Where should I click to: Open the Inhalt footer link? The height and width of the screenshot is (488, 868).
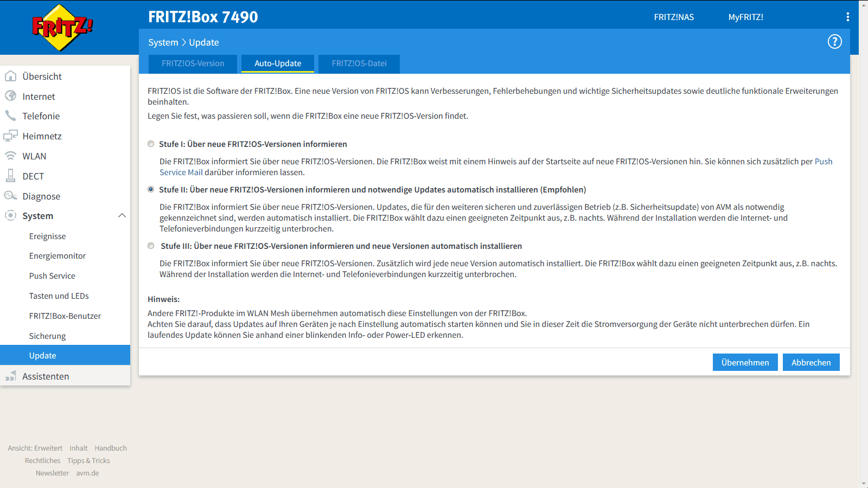pos(79,448)
